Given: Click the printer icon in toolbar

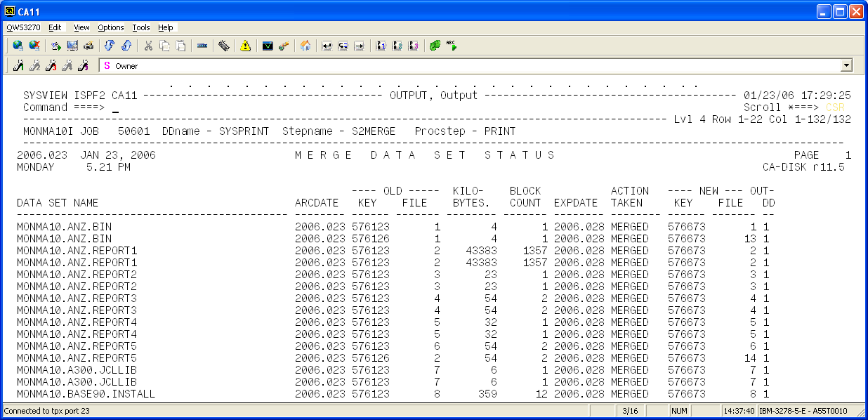Looking at the screenshot, I should click(88, 46).
